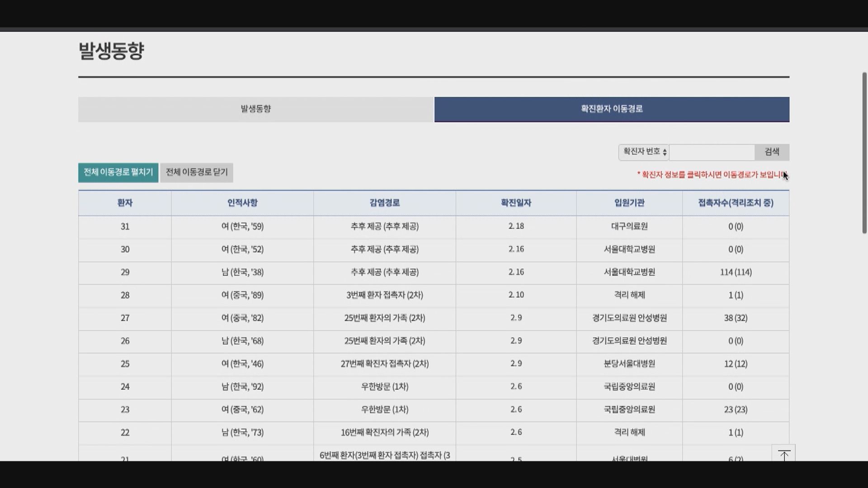Click the scroll-to-top arrow icon
This screenshot has height=488, width=868.
(x=783, y=454)
